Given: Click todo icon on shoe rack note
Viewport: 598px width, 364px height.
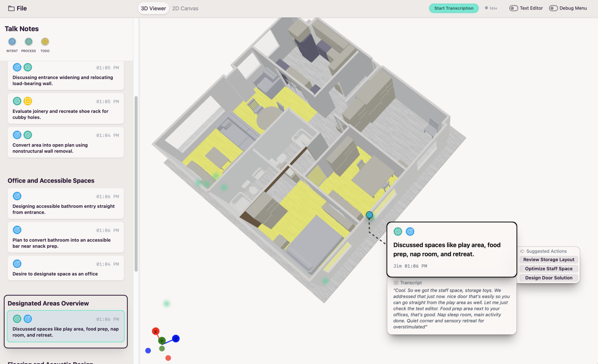Looking at the screenshot, I should pos(28,101).
